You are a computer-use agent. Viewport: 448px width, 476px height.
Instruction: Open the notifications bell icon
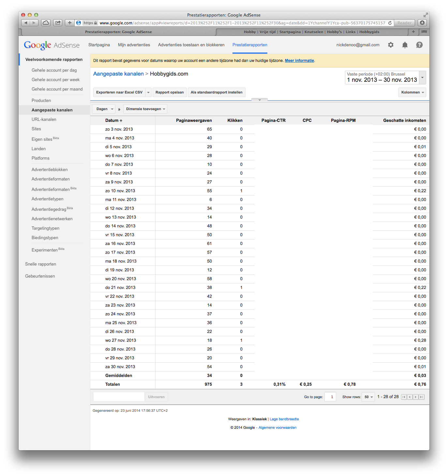(x=405, y=45)
